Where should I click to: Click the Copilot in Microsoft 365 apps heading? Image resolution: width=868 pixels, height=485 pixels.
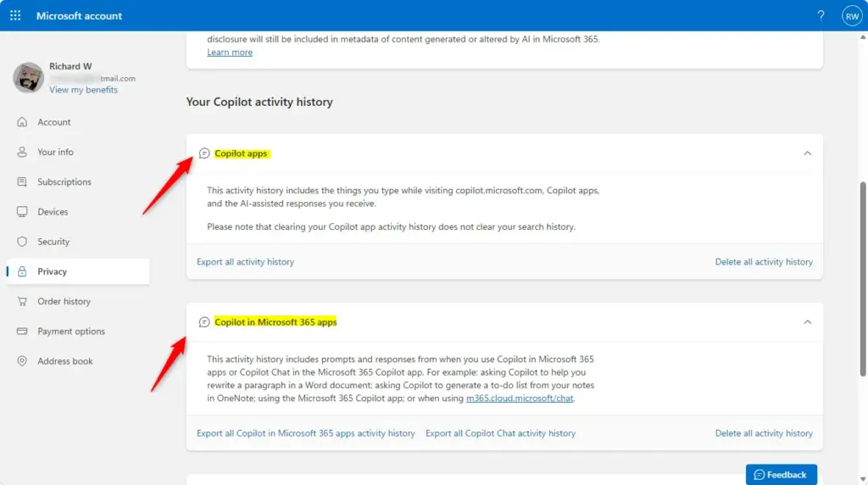[x=275, y=322]
